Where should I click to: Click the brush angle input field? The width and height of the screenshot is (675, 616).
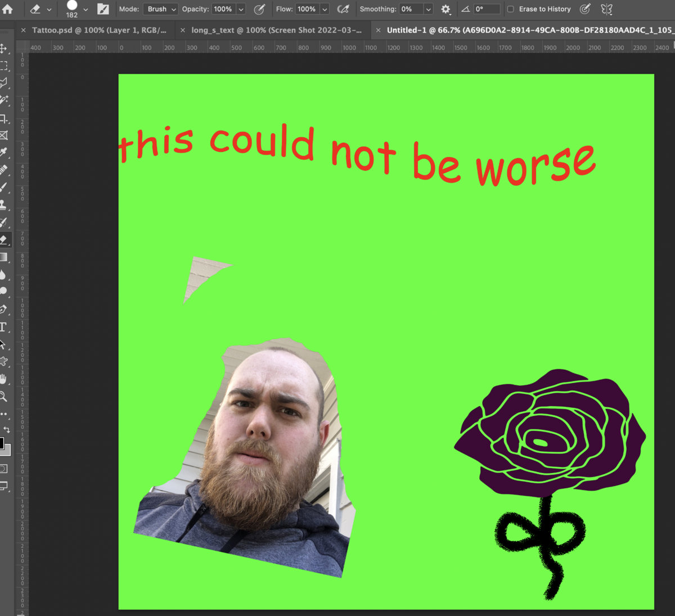point(486,9)
